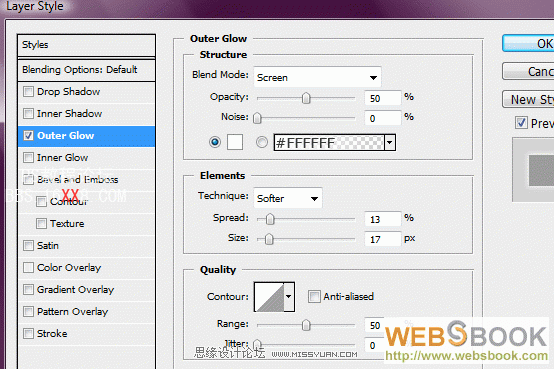Image resolution: width=554 pixels, height=369 pixels.
Task: Click the Contour curve thumbnail in Quality
Action: [x=269, y=297]
